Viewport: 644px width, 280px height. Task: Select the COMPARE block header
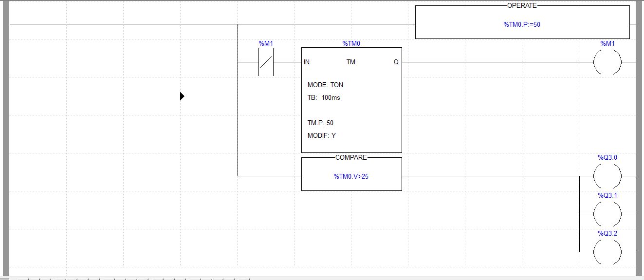351,158
